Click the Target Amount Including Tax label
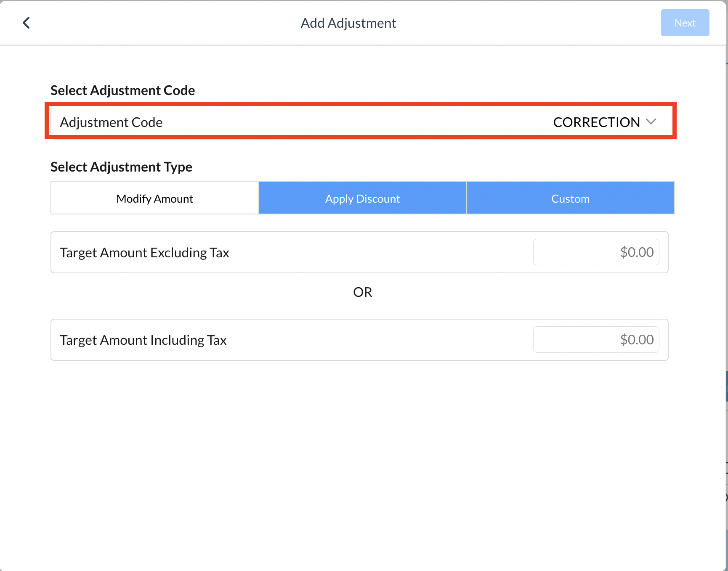 pyautogui.click(x=143, y=339)
